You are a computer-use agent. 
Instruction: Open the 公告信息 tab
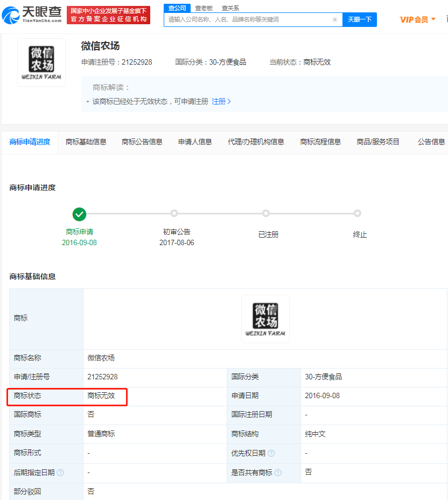[x=431, y=142]
